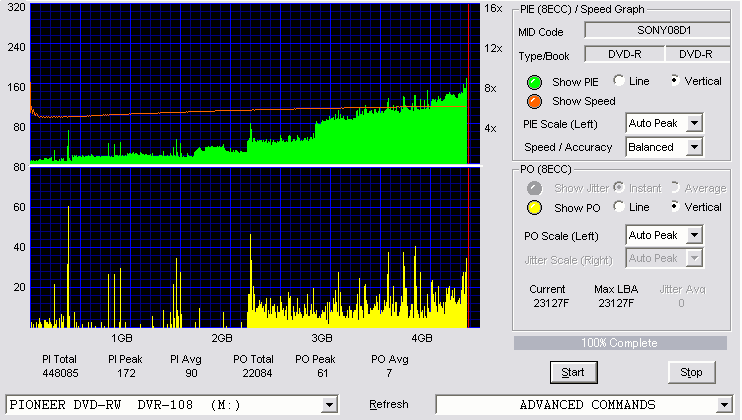The image size is (742, 420).
Task: Click the second Type/Book DVD-R field
Action: coord(697,54)
